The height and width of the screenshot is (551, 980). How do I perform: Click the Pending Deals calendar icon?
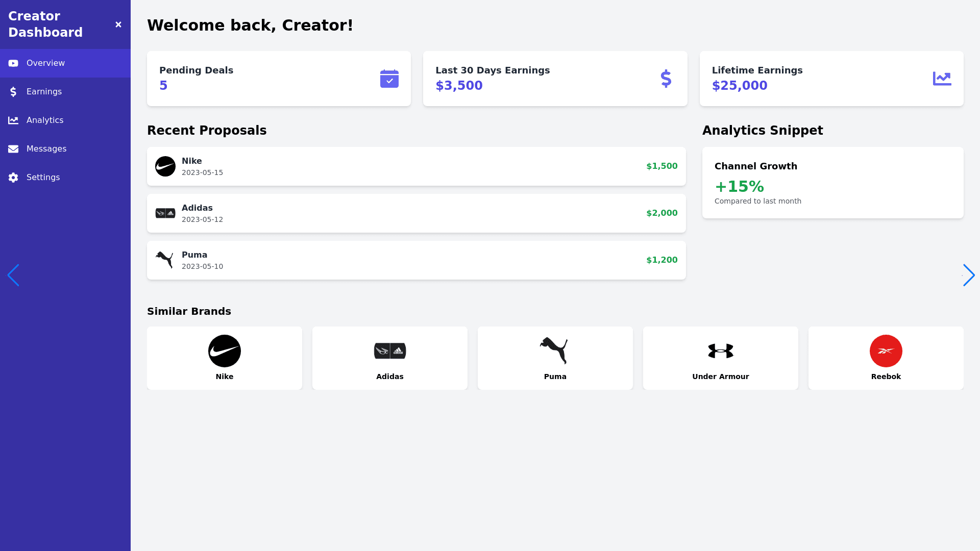389,79
